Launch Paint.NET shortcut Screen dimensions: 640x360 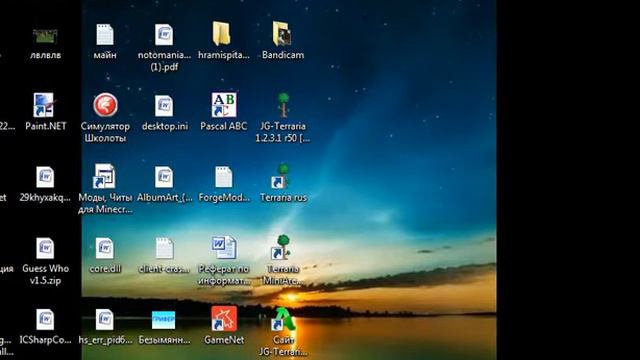(x=44, y=105)
